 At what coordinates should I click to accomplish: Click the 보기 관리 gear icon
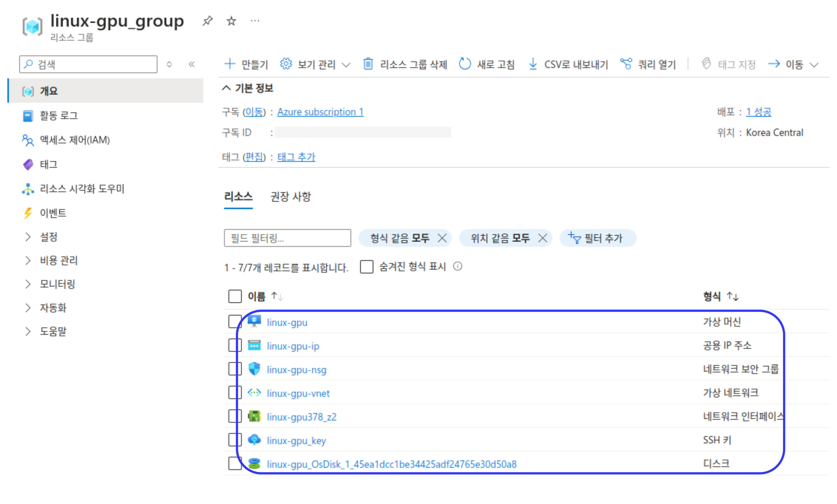point(286,64)
